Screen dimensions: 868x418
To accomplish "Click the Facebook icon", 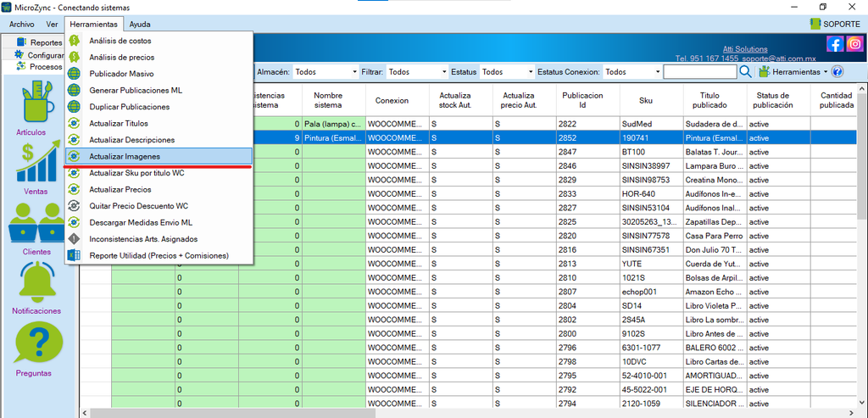I will point(835,44).
